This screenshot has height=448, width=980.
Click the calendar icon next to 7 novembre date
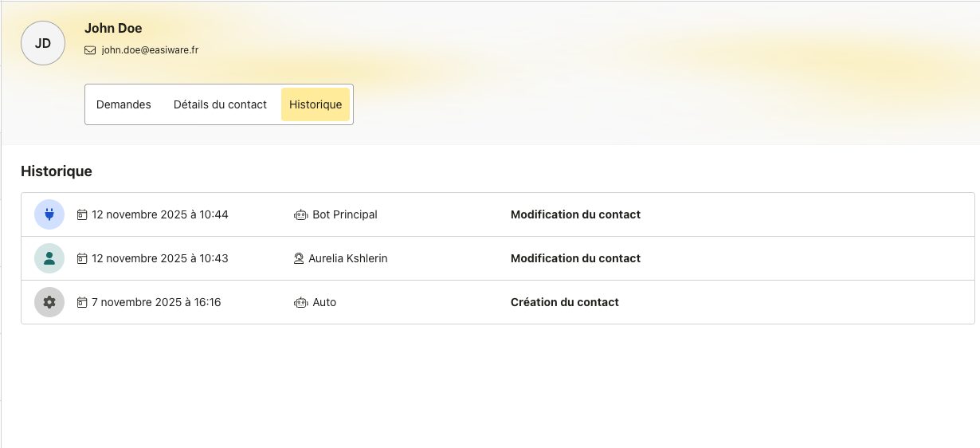pyautogui.click(x=81, y=302)
